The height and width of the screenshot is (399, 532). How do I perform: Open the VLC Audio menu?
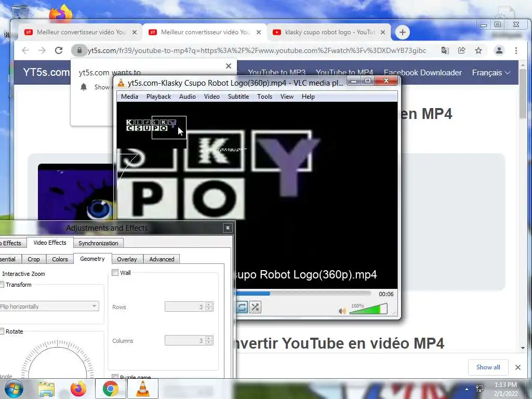pos(187,97)
